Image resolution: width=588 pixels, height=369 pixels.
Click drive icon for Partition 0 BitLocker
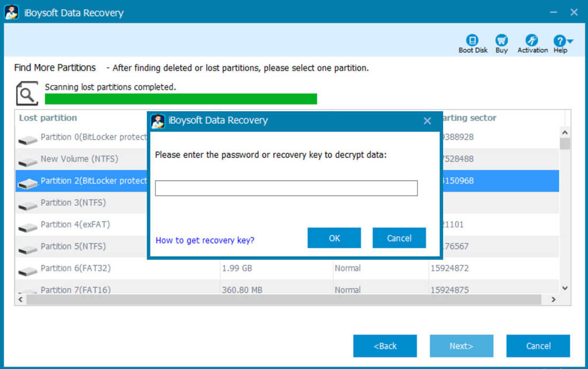click(x=28, y=140)
